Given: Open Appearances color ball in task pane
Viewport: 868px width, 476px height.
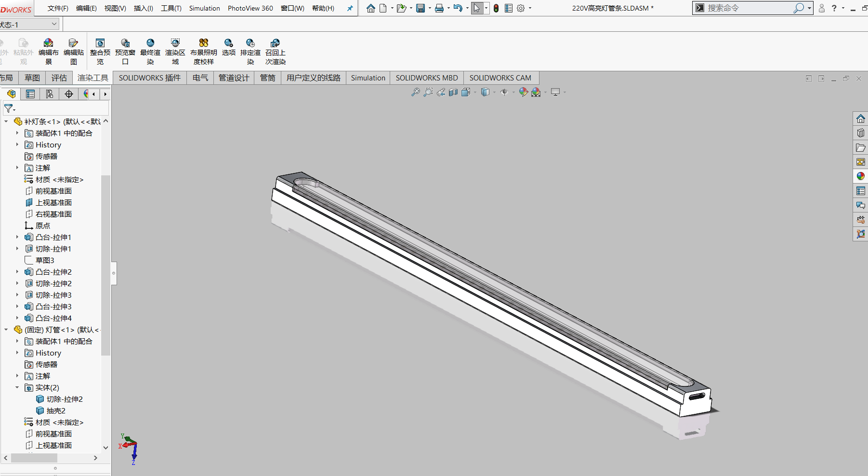Looking at the screenshot, I should pyautogui.click(x=860, y=176).
